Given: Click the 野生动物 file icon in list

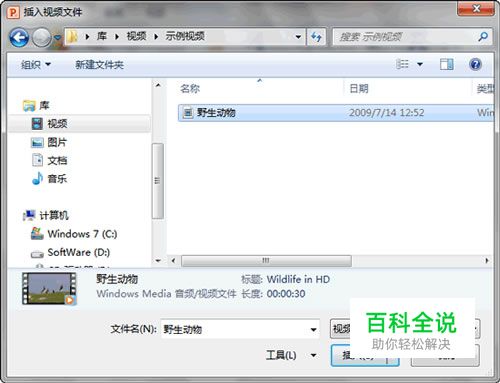Looking at the screenshot, I should [188, 113].
